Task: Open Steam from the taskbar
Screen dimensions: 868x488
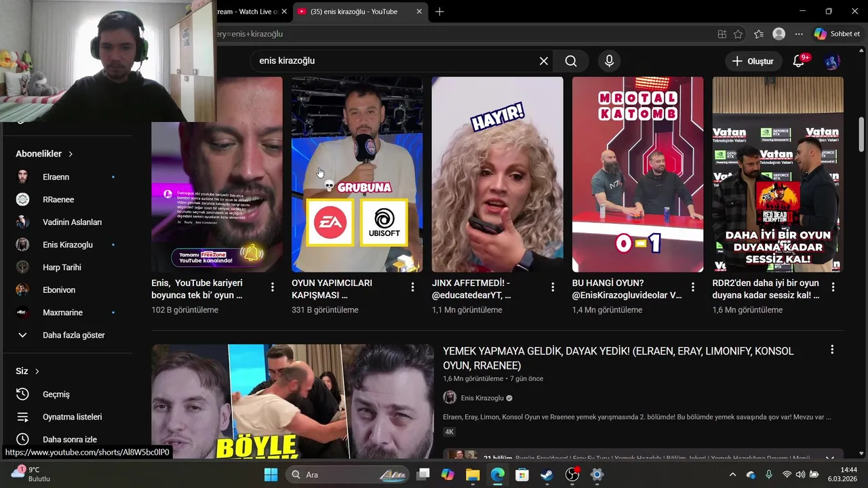Action: pyautogui.click(x=547, y=474)
